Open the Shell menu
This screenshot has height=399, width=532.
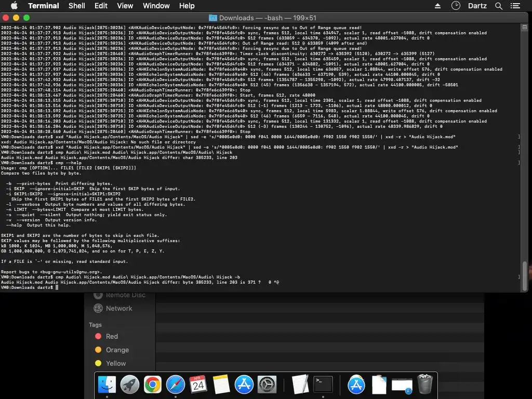pyautogui.click(x=77, y=6)
